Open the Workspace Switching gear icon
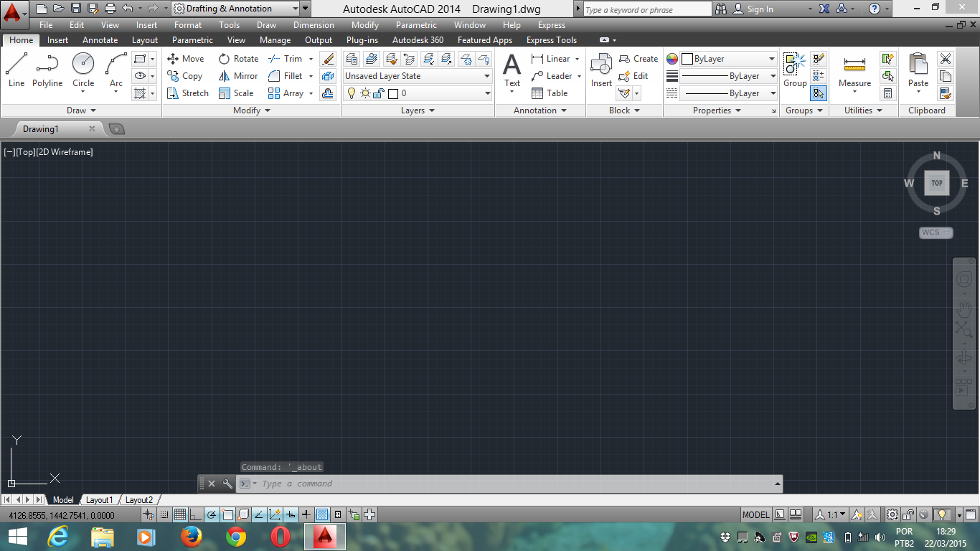The height and width of the screenshot is (551, 980). coord(892,514)
